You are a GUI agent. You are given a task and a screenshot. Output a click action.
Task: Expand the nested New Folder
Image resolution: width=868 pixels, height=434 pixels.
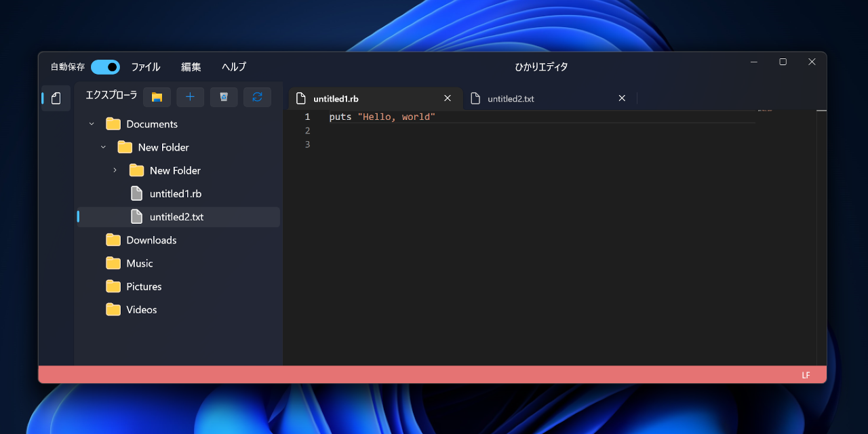[x=115, y=170]
